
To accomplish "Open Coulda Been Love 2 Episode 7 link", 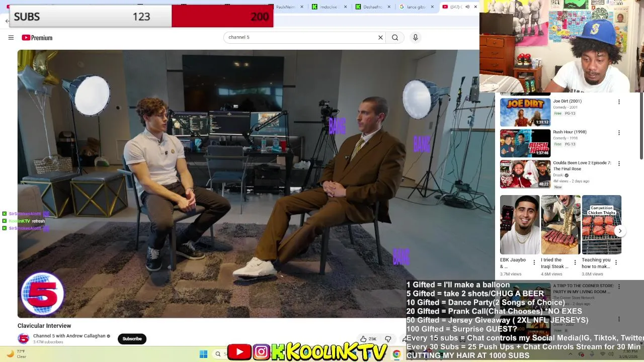I will (x=582, y=166).
